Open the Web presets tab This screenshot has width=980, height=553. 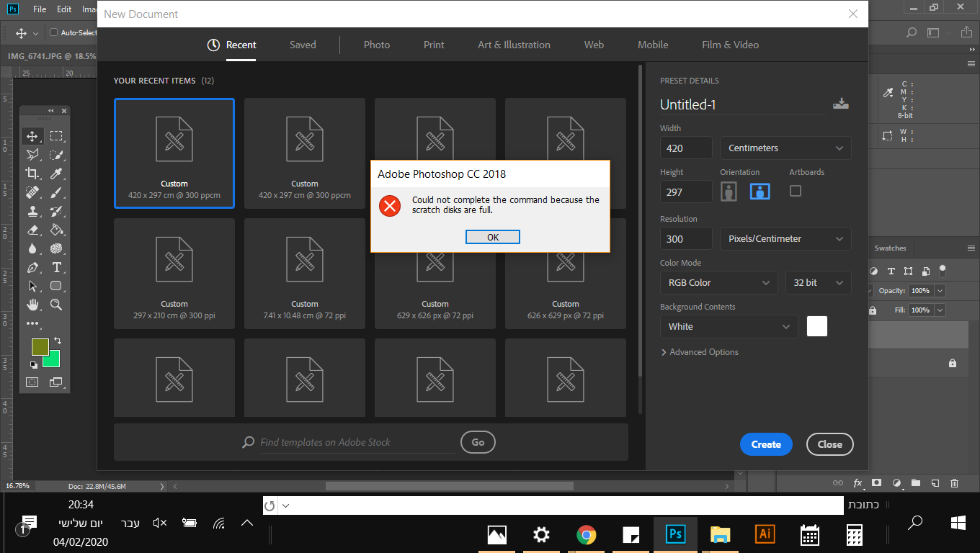click(594, 45)
